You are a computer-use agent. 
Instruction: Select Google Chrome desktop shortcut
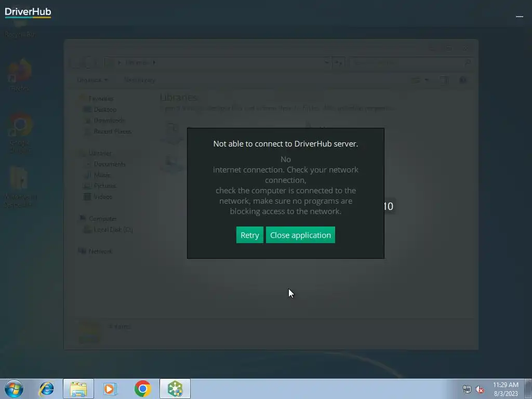20,133
